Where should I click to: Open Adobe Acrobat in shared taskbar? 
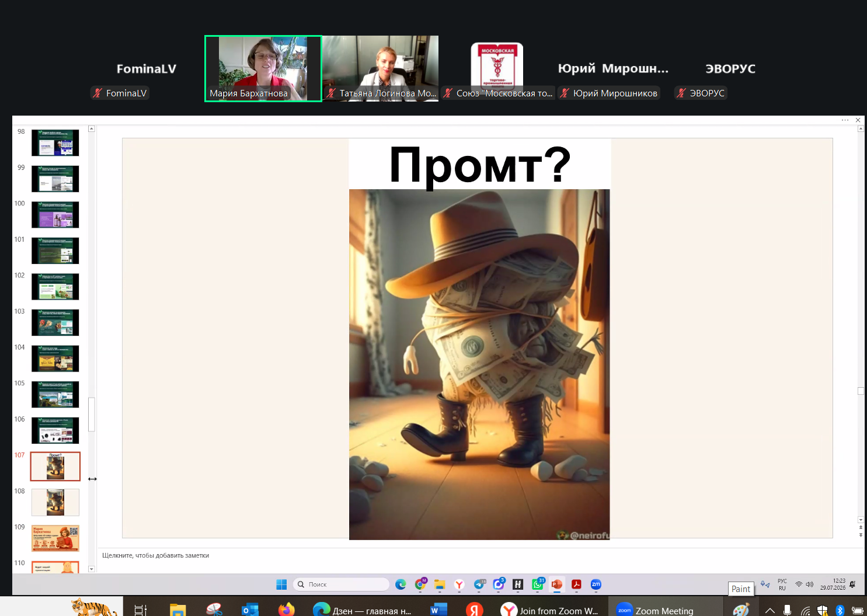576,584
